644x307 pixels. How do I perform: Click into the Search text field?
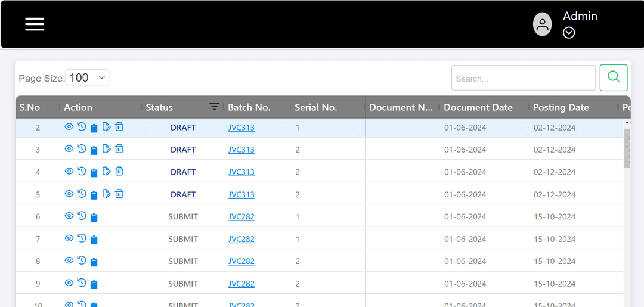(x=523, y=78)
